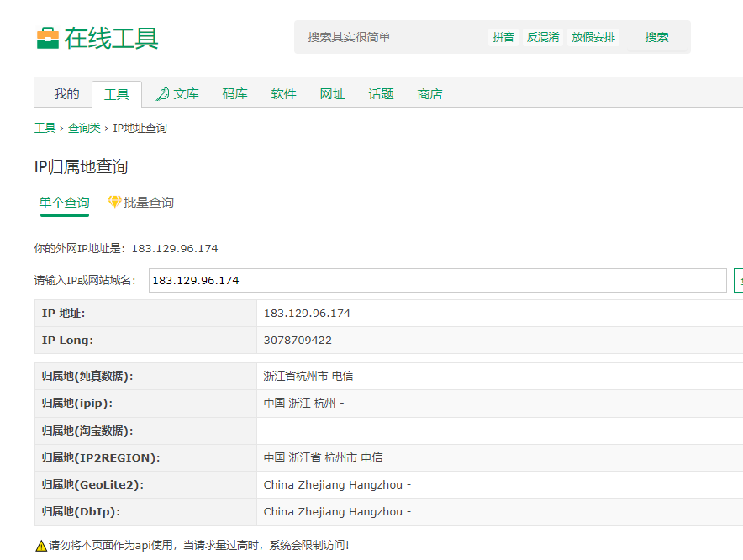The height and width of the screenshot is (560, 743).
Task: Open the 我的 tab
Action: point(66,94)
